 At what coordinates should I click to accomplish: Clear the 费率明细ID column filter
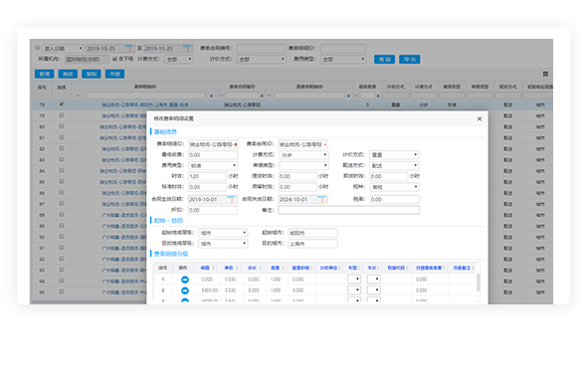tap(212, 95)
